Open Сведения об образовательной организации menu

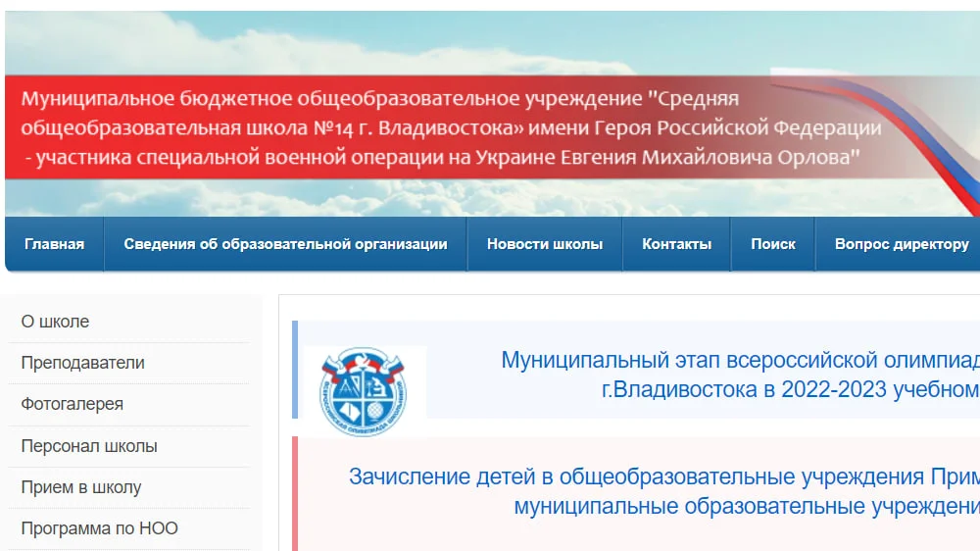coord(285,244)
